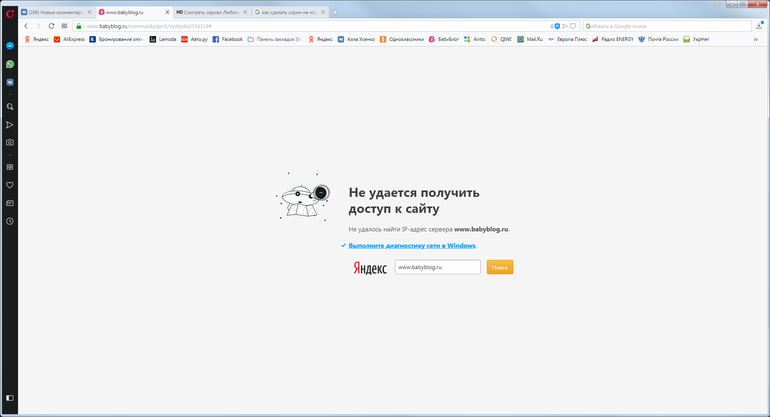Click 'Выполните диагностику сети в Windows' link
This screenshot has height=417, width=770.
click(x=412, y=245)
